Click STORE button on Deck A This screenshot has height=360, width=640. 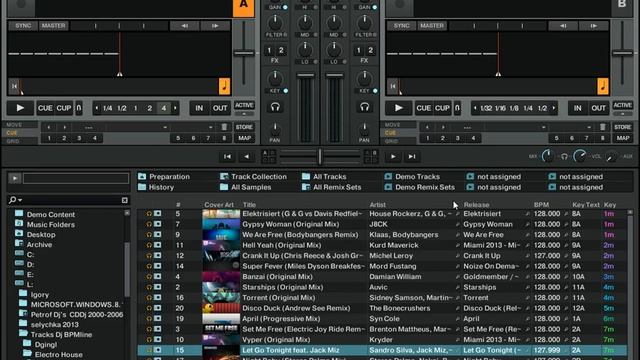[244, 127]
